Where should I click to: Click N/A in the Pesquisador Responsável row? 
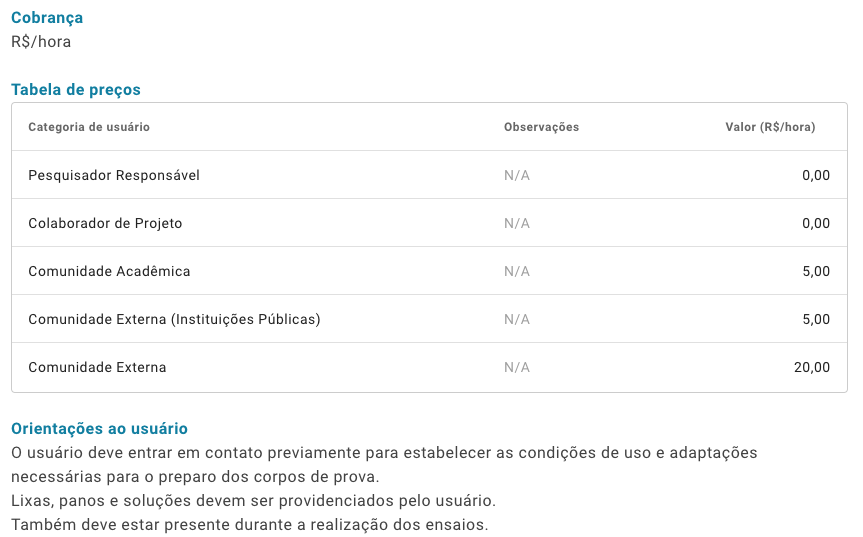[x=517, y=176]
